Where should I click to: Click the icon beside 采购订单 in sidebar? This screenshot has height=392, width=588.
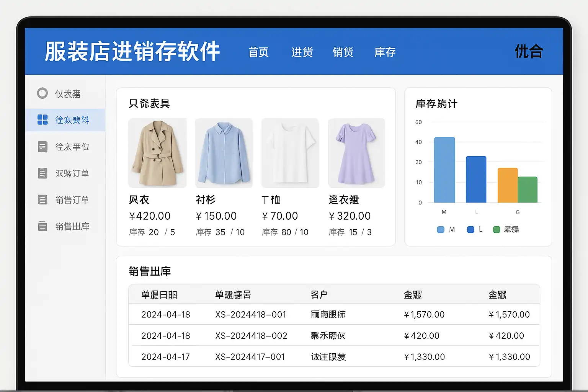pos(42,173)
